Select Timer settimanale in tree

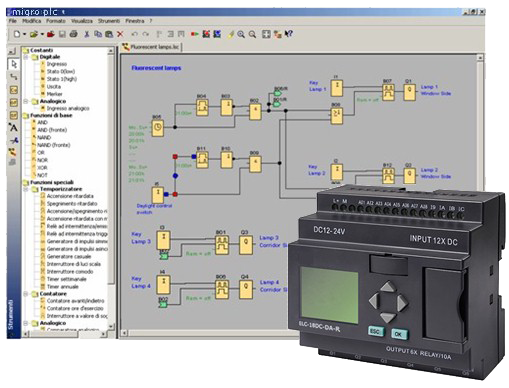66,279
